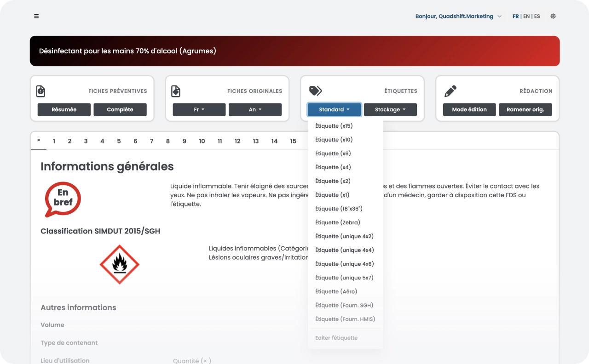Click the 'Ramener orig.' button
589x364 pixels.
point(525,110)
